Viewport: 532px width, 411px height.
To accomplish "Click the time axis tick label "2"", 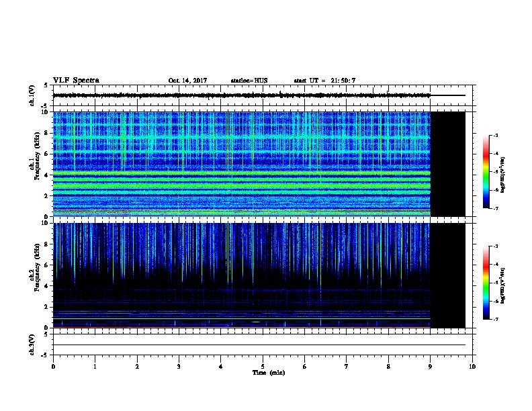I will tap(137, 367).
